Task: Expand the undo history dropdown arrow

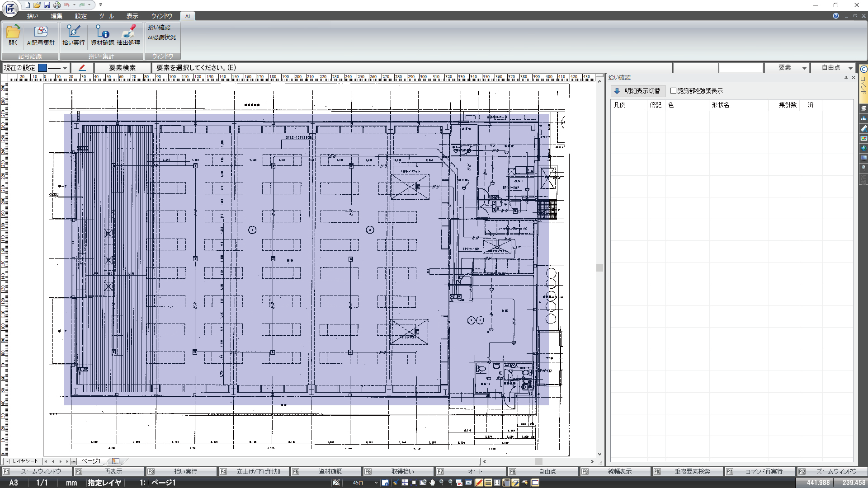Action: point(74,5)
